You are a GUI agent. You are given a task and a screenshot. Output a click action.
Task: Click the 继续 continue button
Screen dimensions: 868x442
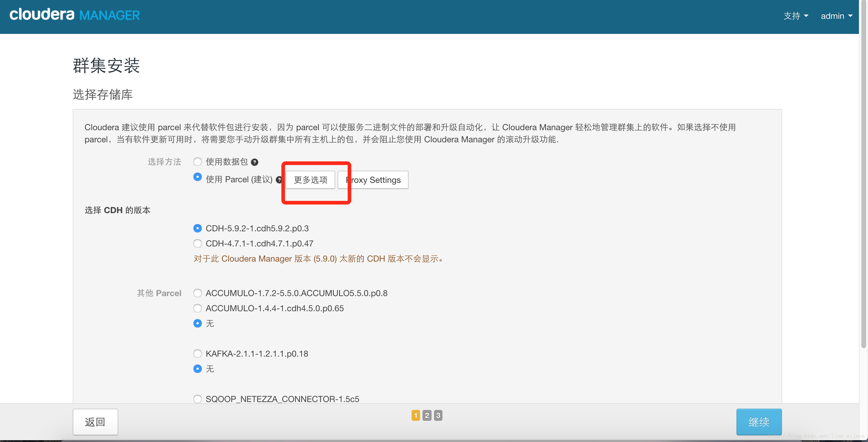(x=759, y=422)
